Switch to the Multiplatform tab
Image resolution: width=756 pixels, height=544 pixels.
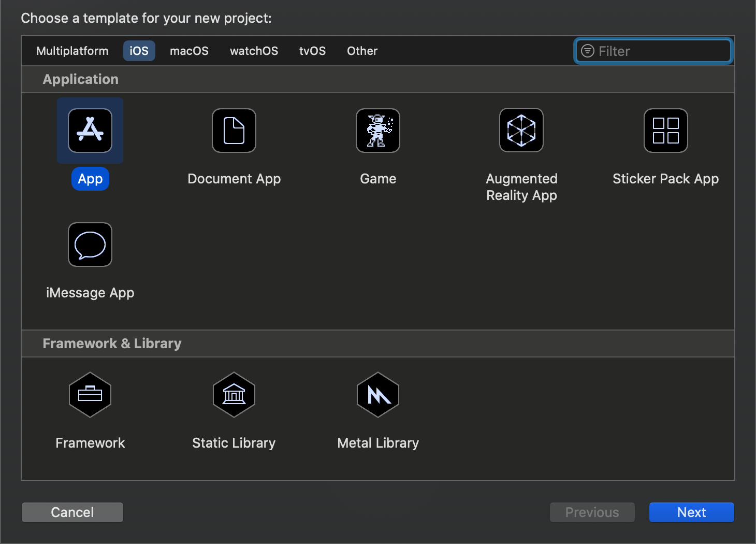72,51
